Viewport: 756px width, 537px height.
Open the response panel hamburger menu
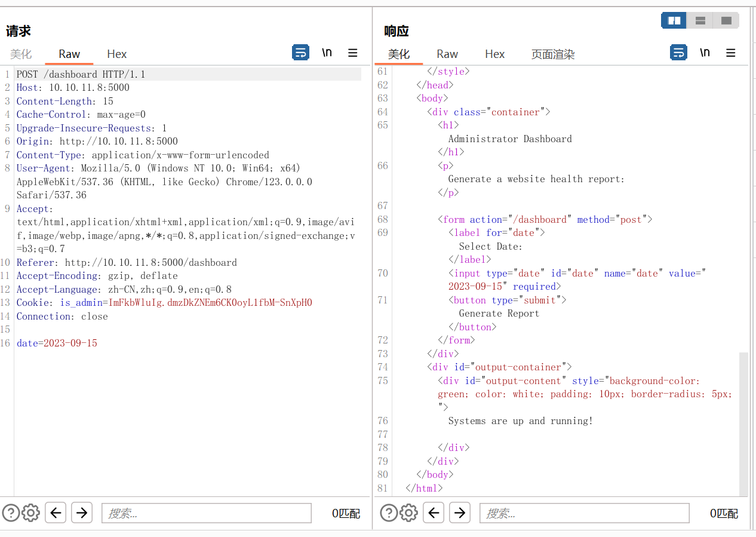pyautogui.click(x=731, y=53)
